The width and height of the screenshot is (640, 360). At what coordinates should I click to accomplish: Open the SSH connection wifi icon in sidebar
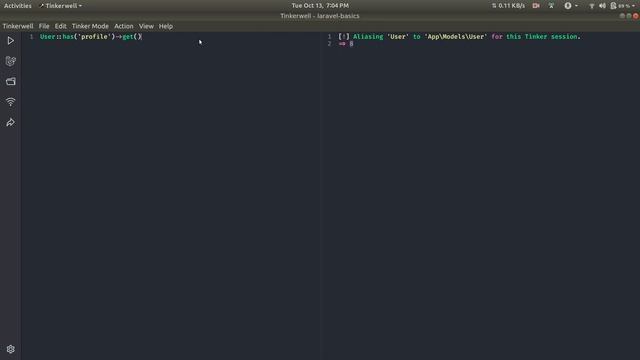[11, 102]
